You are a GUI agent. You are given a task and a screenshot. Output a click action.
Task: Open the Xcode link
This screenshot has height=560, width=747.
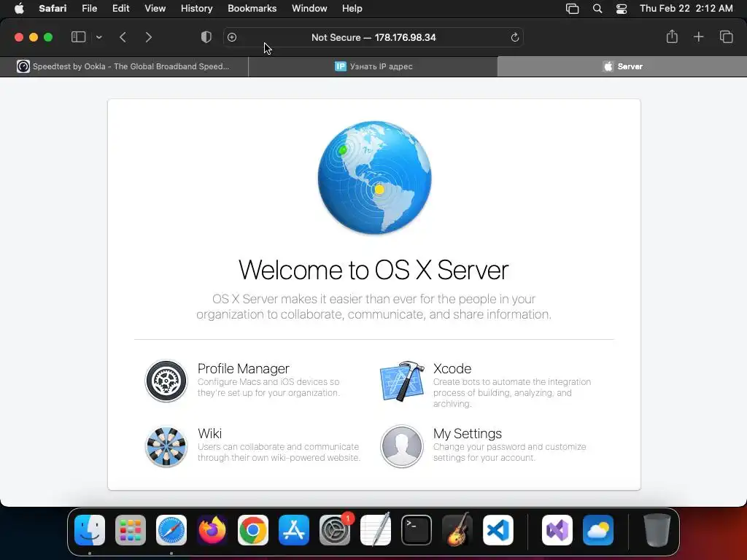tap(452, 368)
